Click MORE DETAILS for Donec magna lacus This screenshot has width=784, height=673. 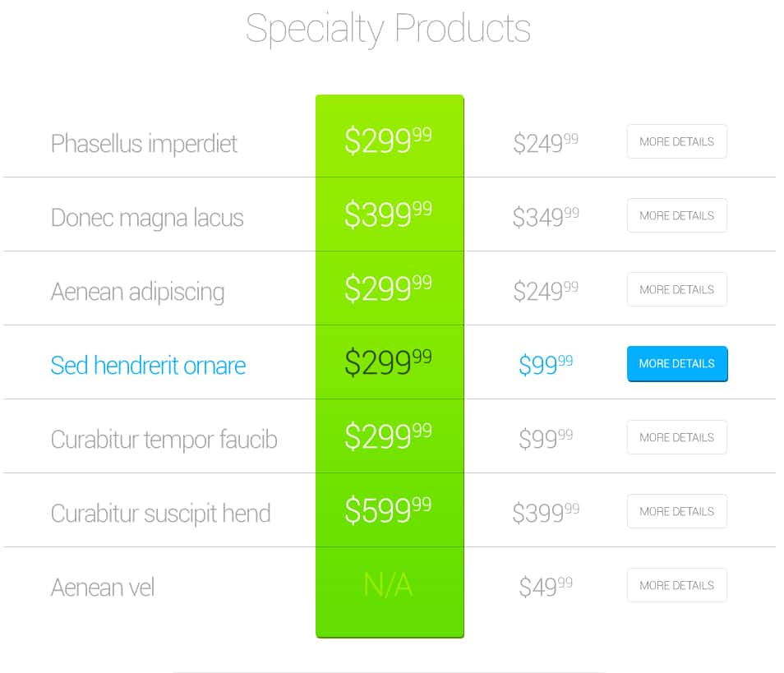coord(676,215)
